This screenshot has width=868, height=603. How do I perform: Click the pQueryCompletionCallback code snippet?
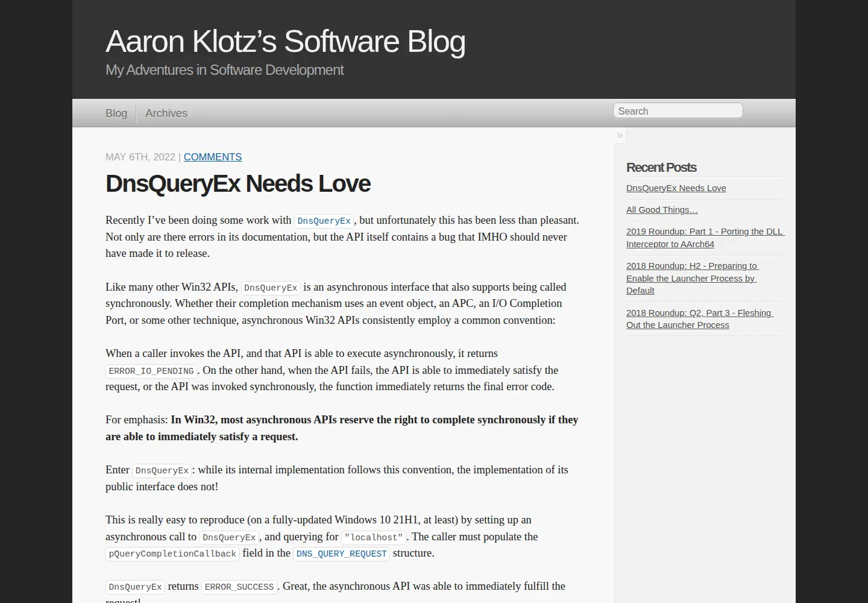click(x=172, y=554)
